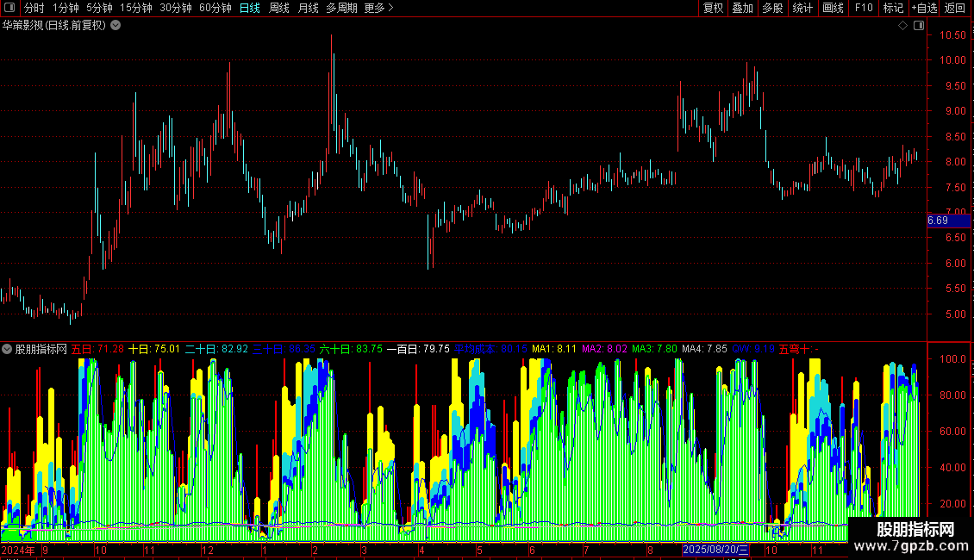This screenshot has height=560, width=974.
Task: Select the 60分钟 period tab
Action: [215, 8]
